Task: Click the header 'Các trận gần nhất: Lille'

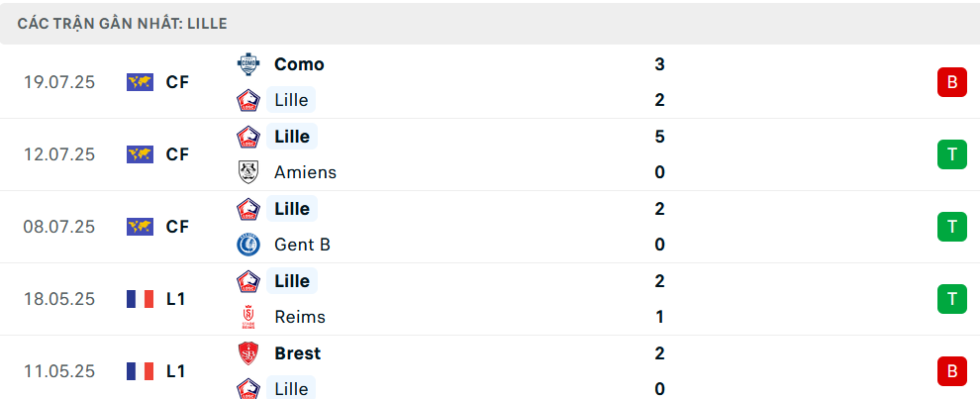Action: point(123,24)
